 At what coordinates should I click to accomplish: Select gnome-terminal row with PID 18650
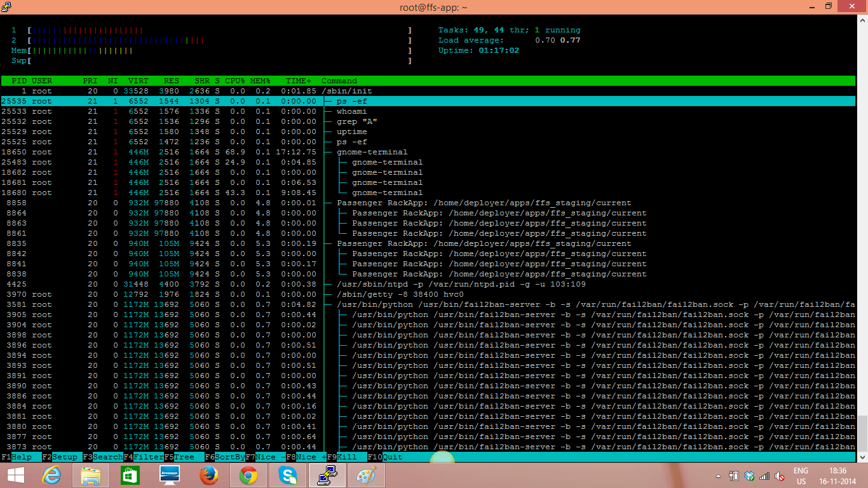(428, 152)
